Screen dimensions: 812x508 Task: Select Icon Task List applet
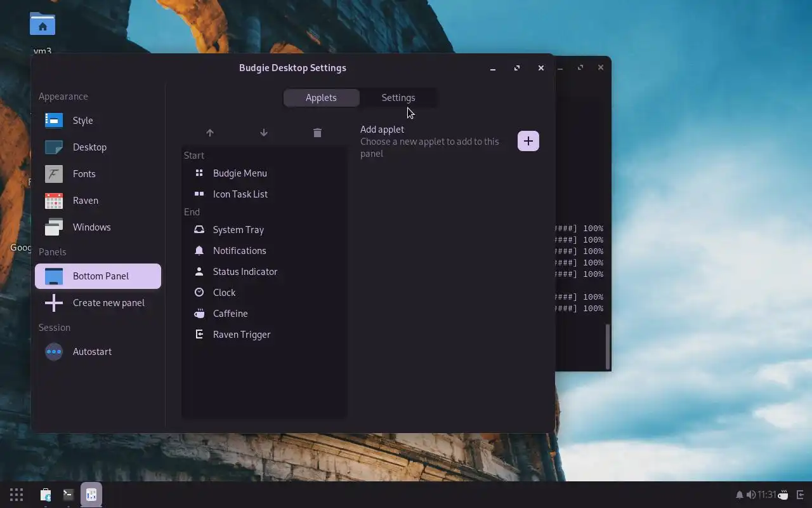(x=264, y=194)
